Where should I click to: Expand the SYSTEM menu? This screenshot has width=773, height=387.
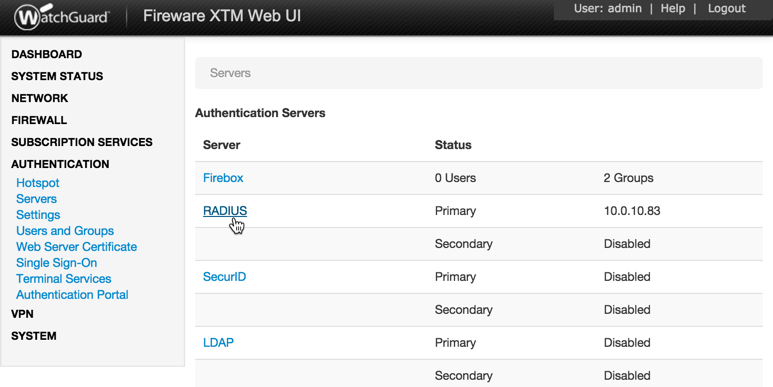(34, 336)
